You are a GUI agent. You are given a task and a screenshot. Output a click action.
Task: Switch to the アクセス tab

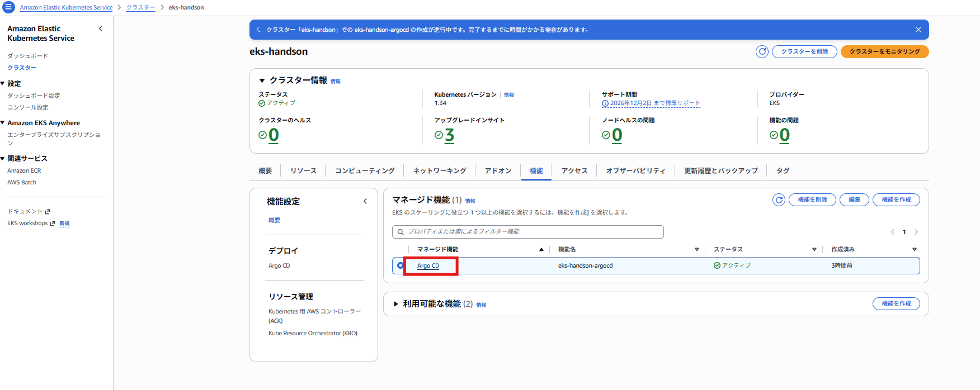pos(574,170)
